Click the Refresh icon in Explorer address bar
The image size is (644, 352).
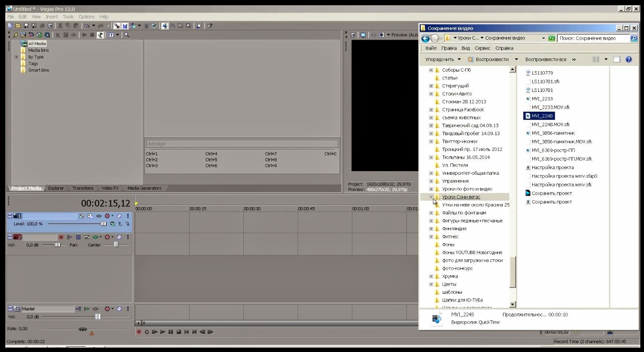tap(552, 38)
